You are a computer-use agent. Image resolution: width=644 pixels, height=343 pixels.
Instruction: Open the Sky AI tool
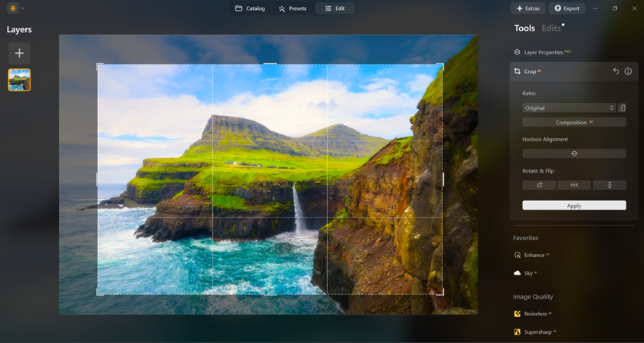click(525, 273)
